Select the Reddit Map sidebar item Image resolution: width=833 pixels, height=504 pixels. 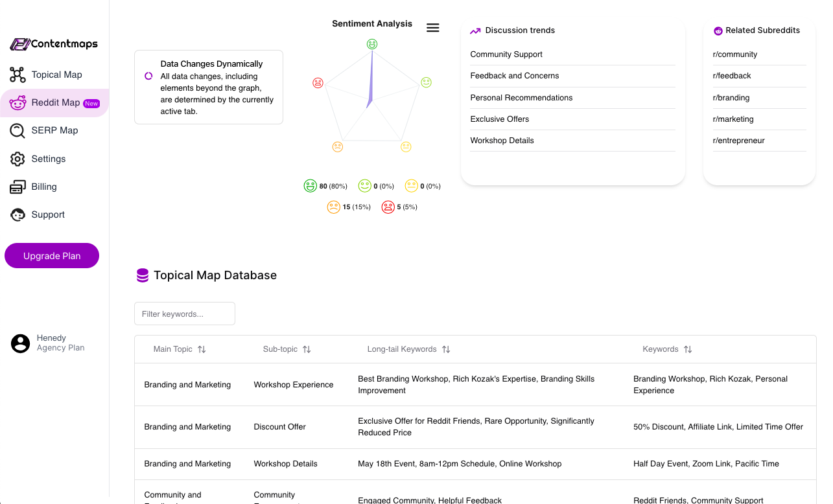point(55,102)
